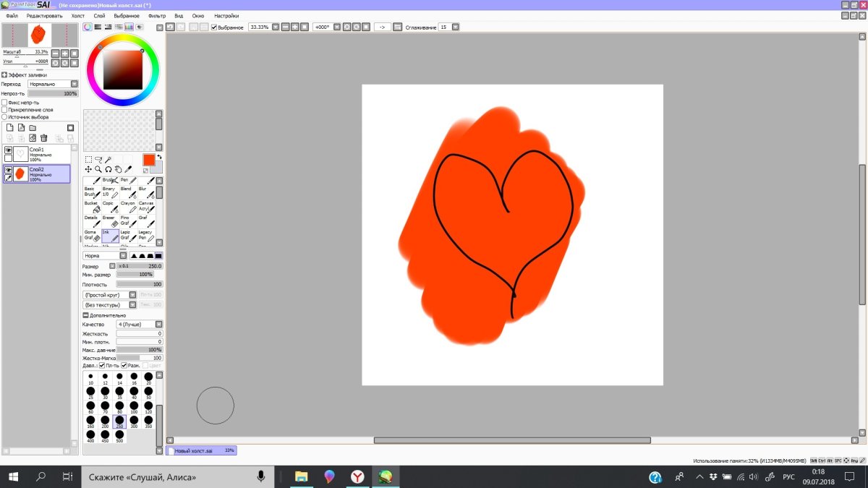The height and width of the screenshot is (488, 868).
Task: Click the orange foreground color swatch
Action: (x=148, y=160)
